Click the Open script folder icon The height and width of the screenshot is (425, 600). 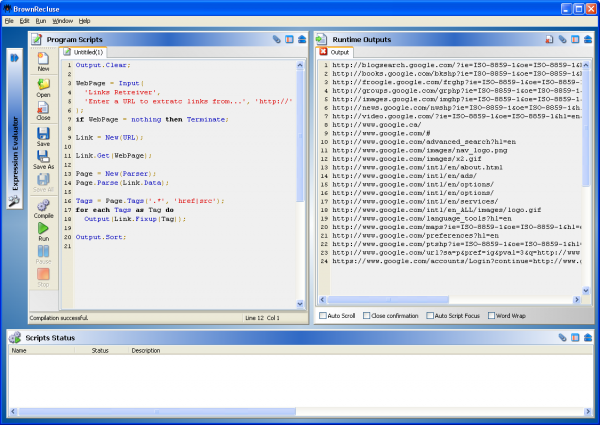(x=43, y=86)
